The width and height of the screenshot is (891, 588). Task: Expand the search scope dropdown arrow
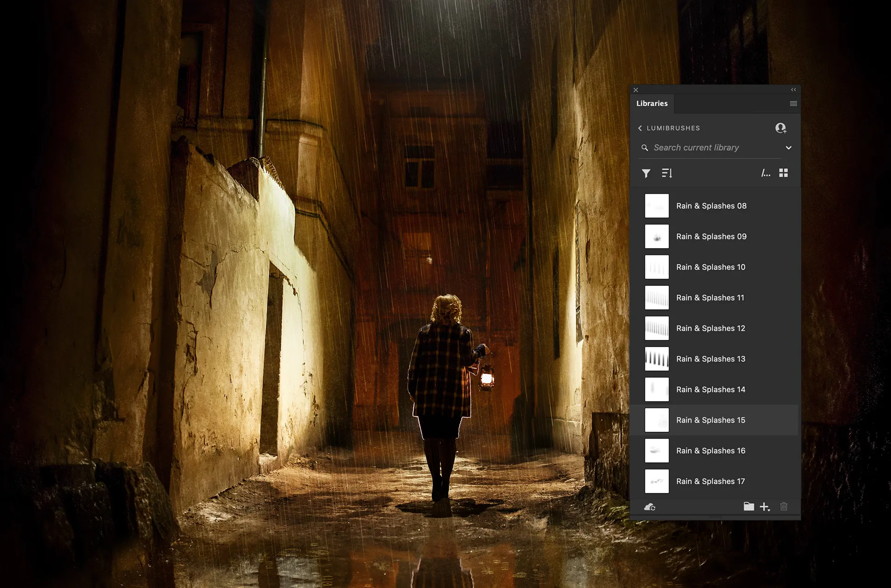click(788, 148)
